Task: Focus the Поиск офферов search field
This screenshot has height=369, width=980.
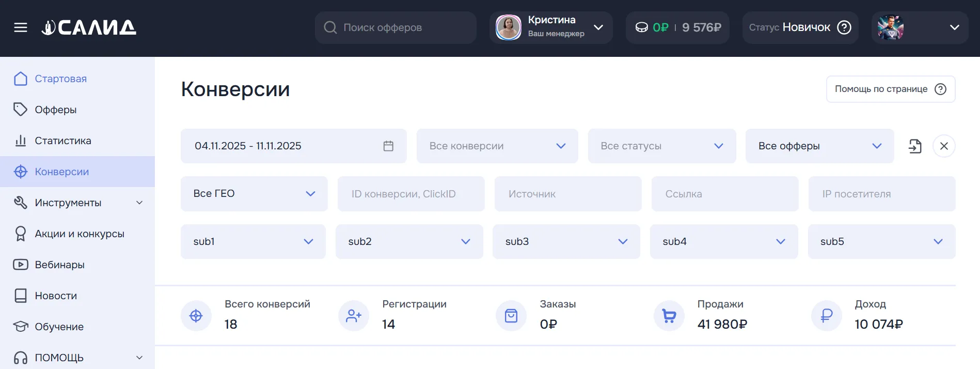Action: (x=396, y=27)
